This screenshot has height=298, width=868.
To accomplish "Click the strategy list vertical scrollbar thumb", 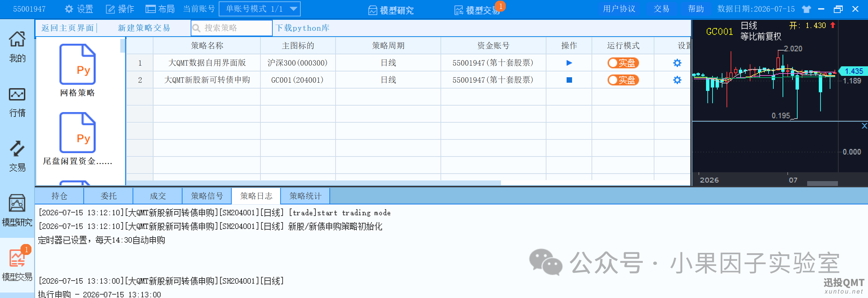I will pos(122,45).
